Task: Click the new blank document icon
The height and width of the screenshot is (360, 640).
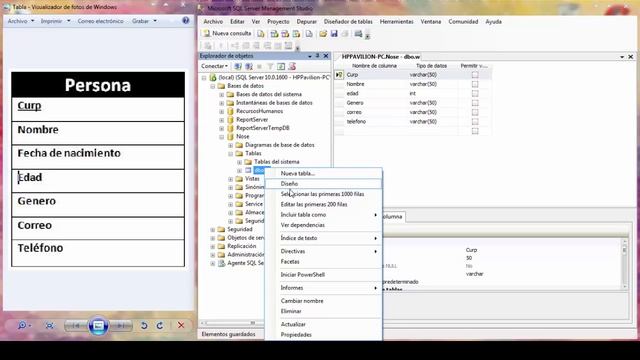Action: pos(309,33)
